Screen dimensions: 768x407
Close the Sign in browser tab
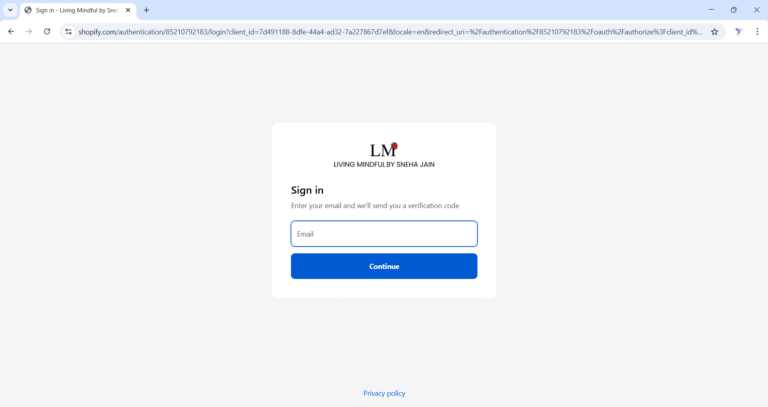128,10
